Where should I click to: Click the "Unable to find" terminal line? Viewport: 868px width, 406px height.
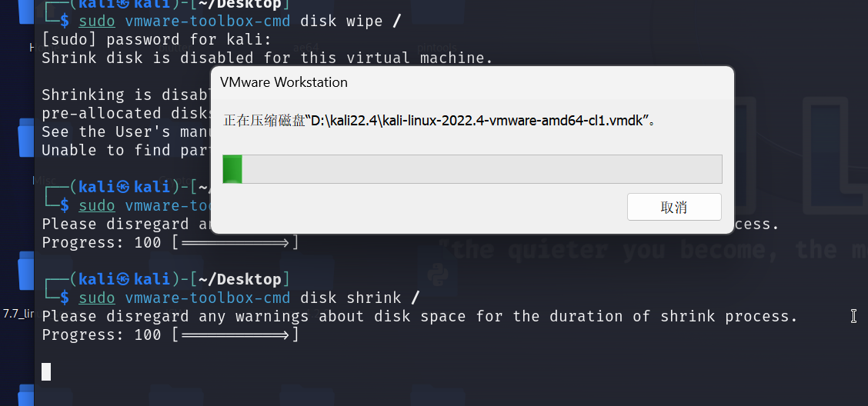(x=123, y=150)
